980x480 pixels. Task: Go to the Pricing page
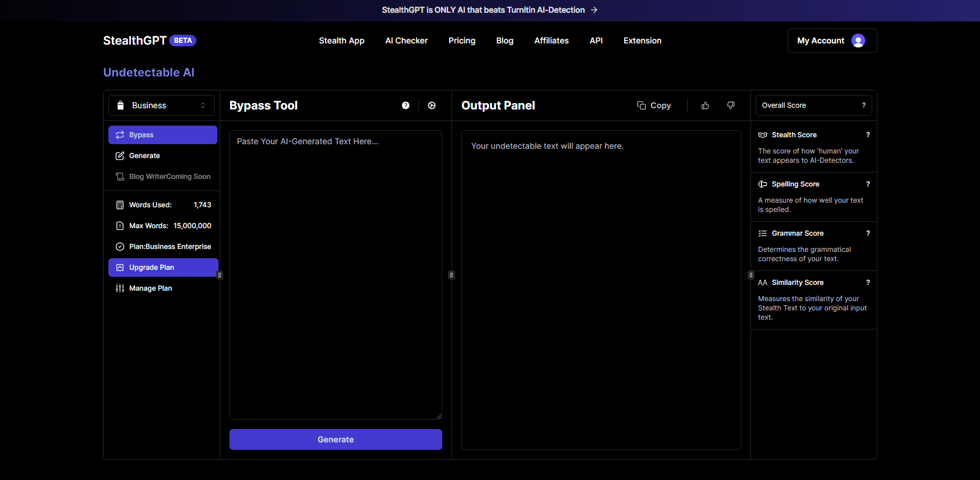point(462,41)
